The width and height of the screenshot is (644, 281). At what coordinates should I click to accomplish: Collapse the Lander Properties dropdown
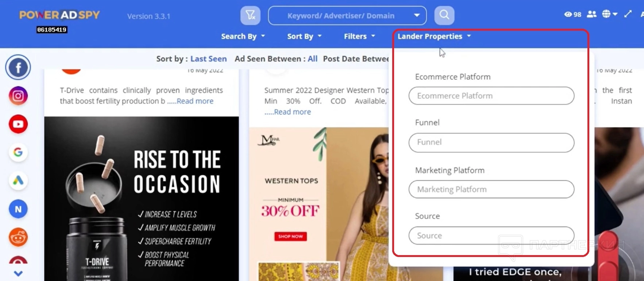click(x=434, y=36)
